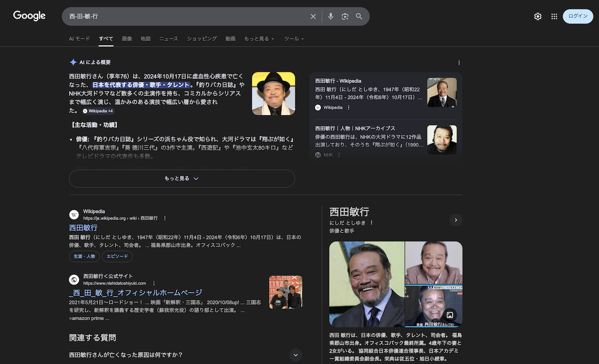Click the ログイン button
Image resolution: width=599 pixels, height=364 pixels.
(x=578, y=16)
